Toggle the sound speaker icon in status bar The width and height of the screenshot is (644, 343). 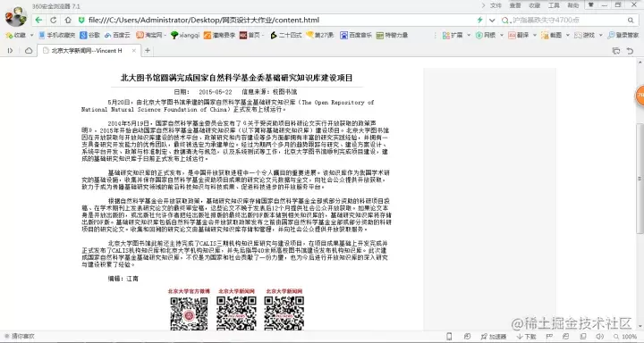(x=599, y=337)
